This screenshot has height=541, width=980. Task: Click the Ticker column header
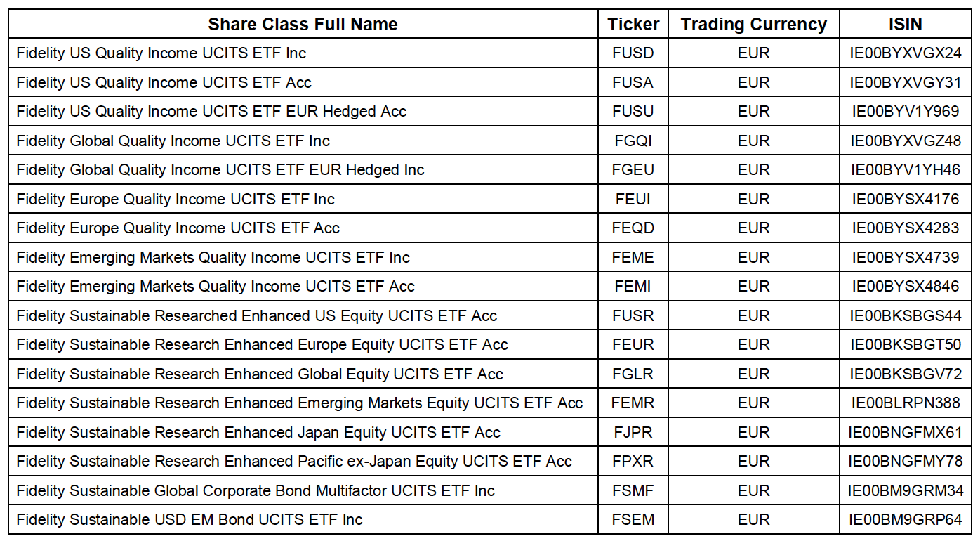(x=633, y=25)
